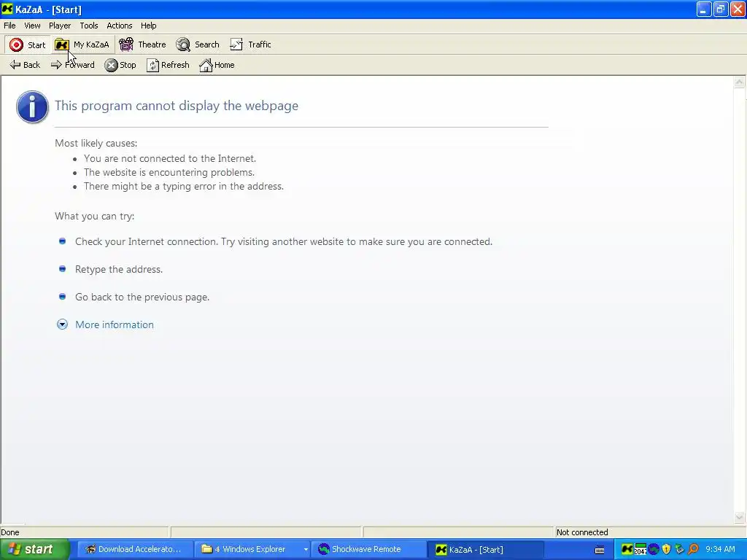Image resolution: width=747 pixels, height=560 pixels.
Task: Open the Tools menu
Action: tap(88, 26)
